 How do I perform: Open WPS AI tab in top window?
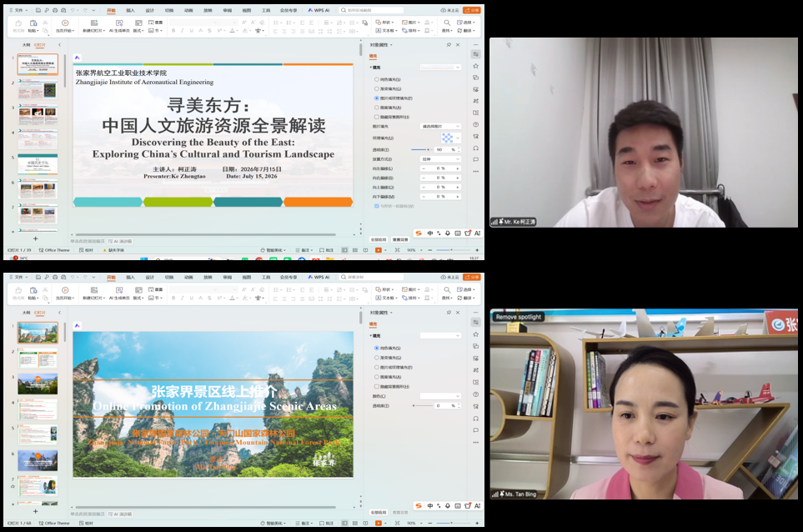pos(319,10)
